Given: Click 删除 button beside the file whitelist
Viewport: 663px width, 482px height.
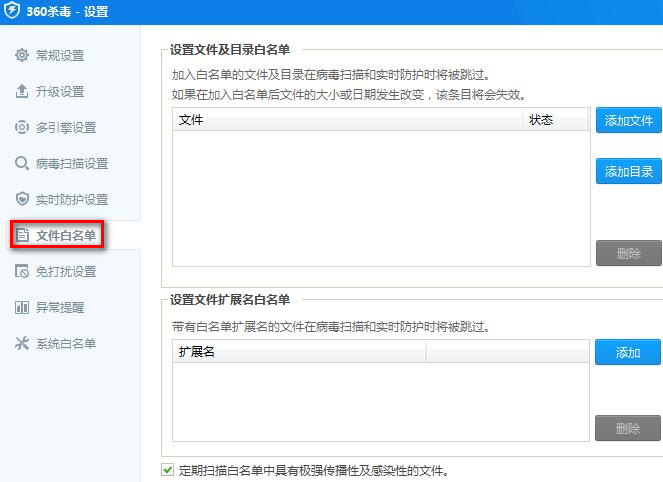Looking at the screenshot, I should (x=629, y=253).
